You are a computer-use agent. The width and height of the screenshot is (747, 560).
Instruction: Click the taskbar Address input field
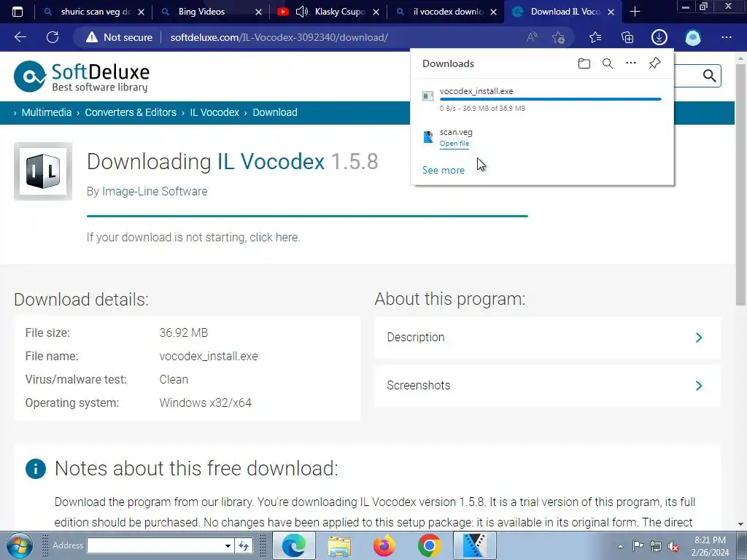155,545
